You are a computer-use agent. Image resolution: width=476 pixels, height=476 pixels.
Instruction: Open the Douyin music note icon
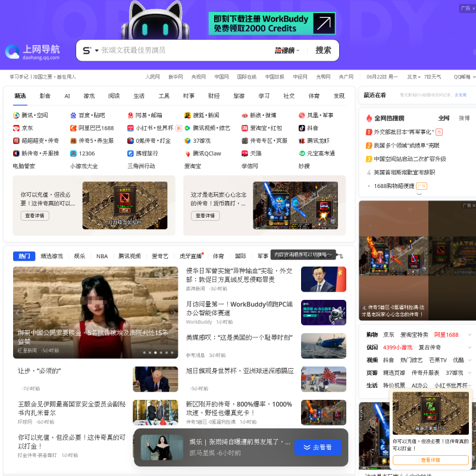pyautogui.click(x=302, y=128)
